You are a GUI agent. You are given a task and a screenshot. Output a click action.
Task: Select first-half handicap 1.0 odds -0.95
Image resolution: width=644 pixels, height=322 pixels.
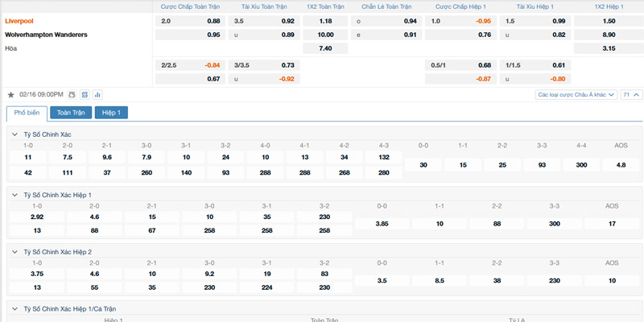[x=460, y=21]
